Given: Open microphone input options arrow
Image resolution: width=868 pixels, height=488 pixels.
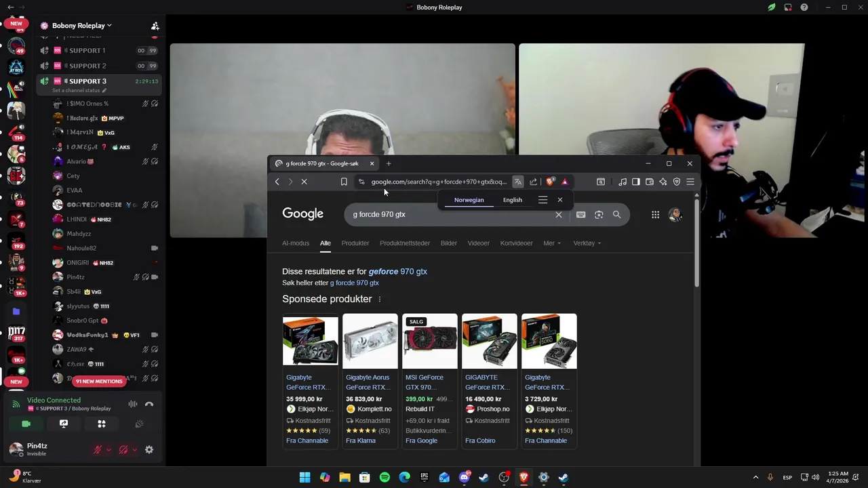Looking at the screenshot, I should point(108,449).
